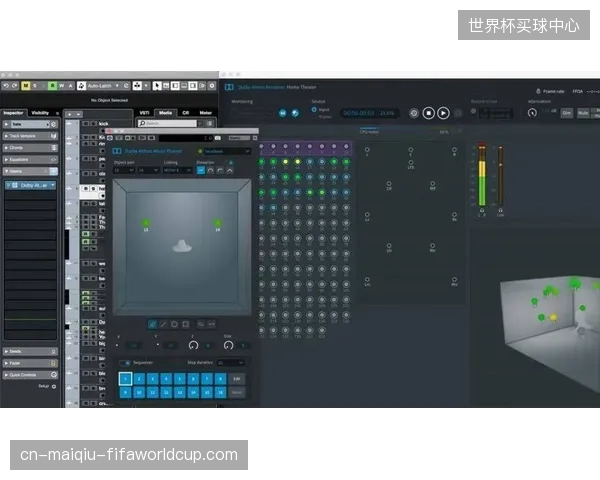Screen dimensions: 600x480
Task: Select the circle path tool
Action: [174, 324]
